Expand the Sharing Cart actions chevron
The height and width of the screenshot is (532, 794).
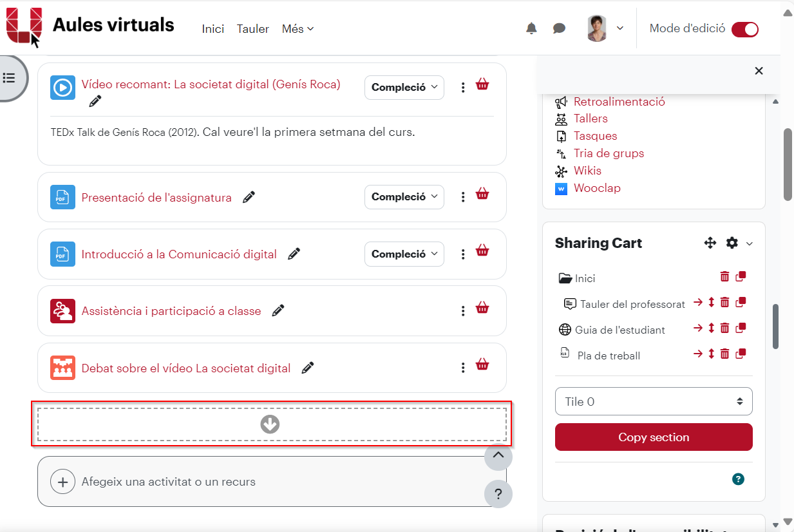tap(749, 243)
